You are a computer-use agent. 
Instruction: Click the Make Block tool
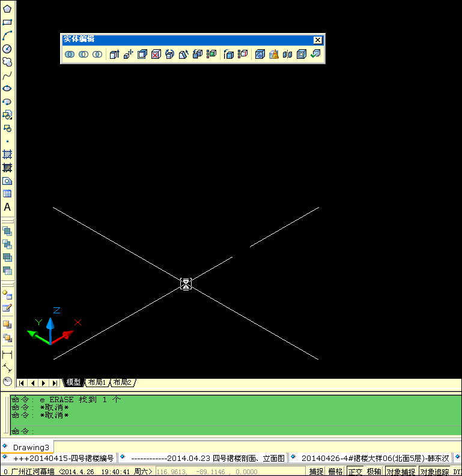click(7, 128)
